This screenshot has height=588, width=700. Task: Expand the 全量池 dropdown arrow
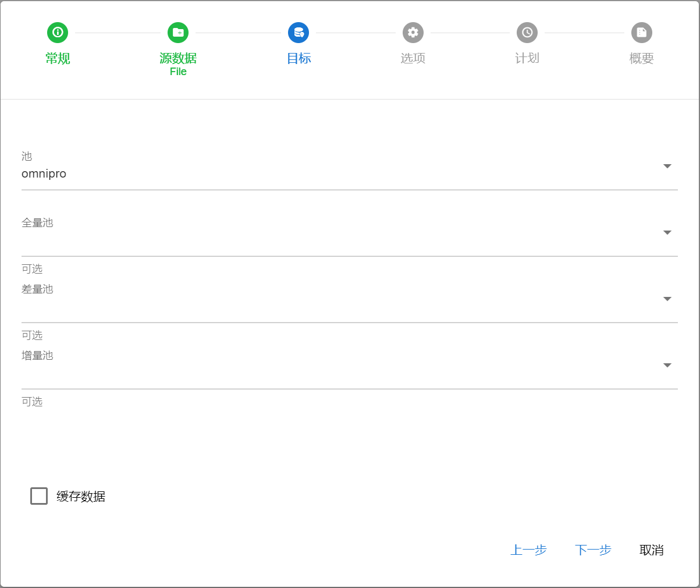pyautogui.click(x=667, y=233)
